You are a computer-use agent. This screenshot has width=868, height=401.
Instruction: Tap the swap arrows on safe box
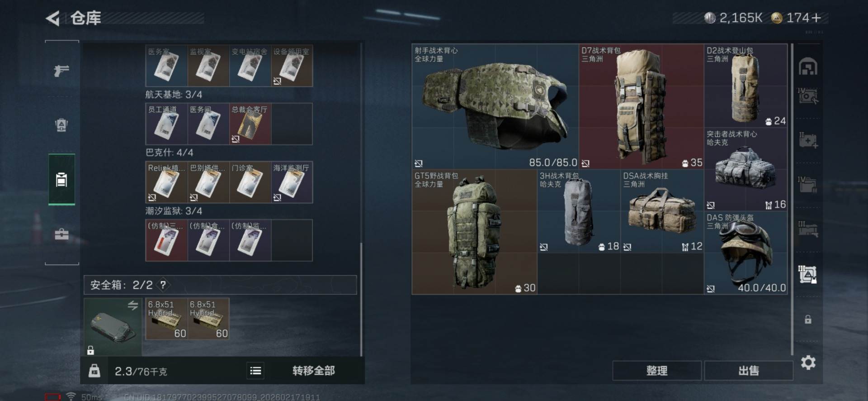pyautogui.click(x=132, y=306)
